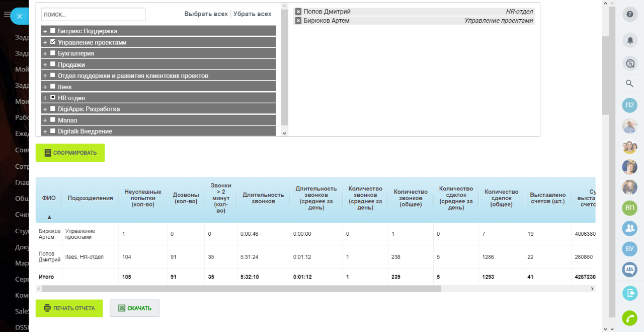Click the СКАЧАТЬ download button
Viewport: 644px width, 332px height.
tap(134, 308)
